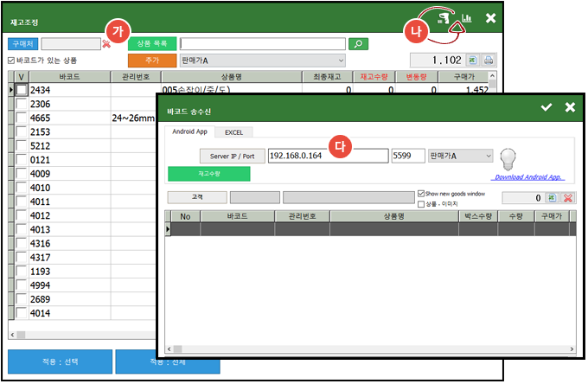This screenshot has height=384, width=588.
Task: Switch to the EXCEL tab
Action: (x=233, y=132)
